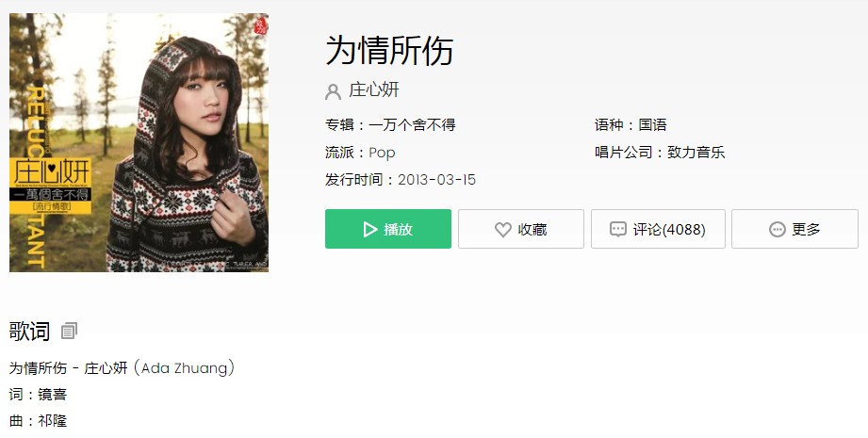This screenshot has height=438, width=868.
Task: Click the heart icon on 收藏
Action: point(503,230)
